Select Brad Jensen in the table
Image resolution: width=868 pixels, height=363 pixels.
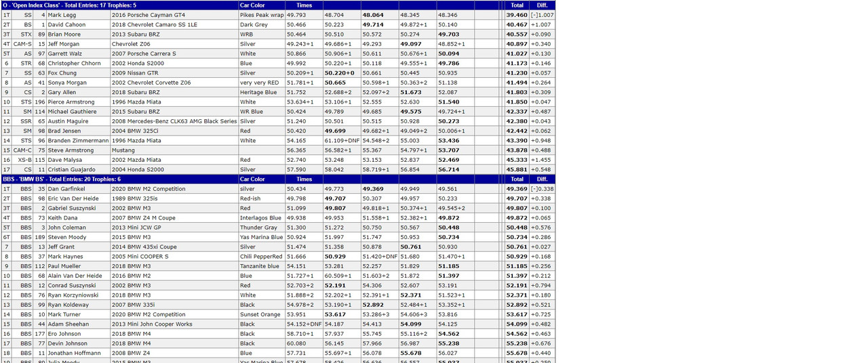click(64, 131)
